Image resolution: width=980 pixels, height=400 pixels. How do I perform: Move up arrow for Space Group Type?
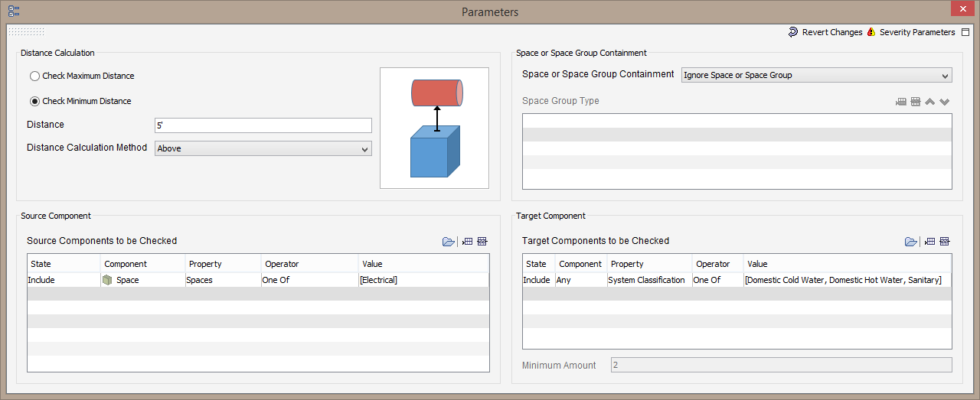coord(930,102)
